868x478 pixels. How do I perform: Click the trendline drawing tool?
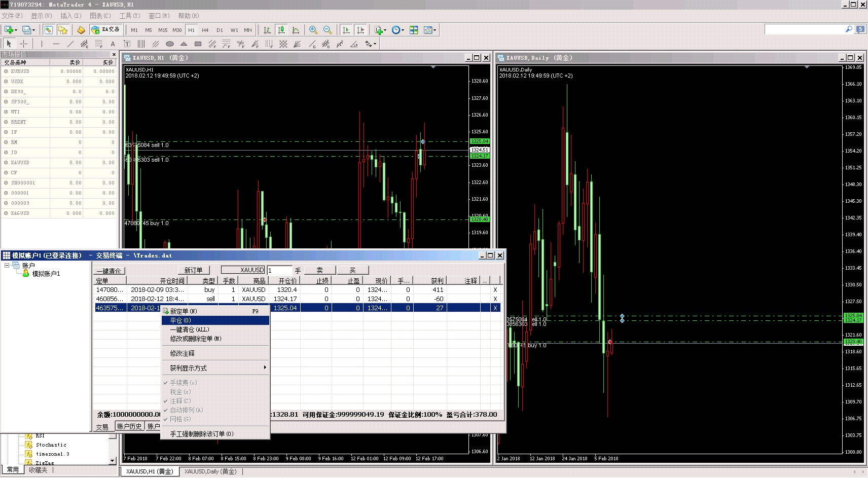70,44
